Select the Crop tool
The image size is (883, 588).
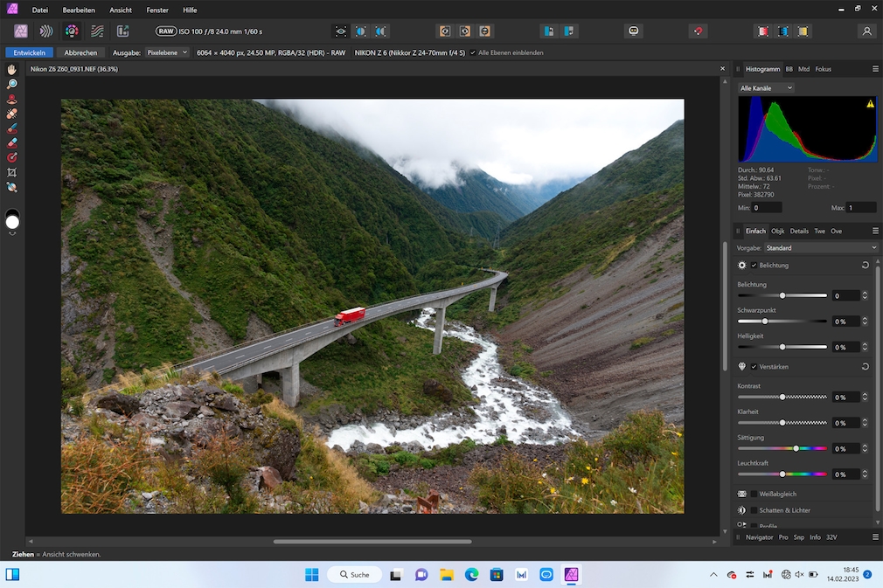[12, 172]
